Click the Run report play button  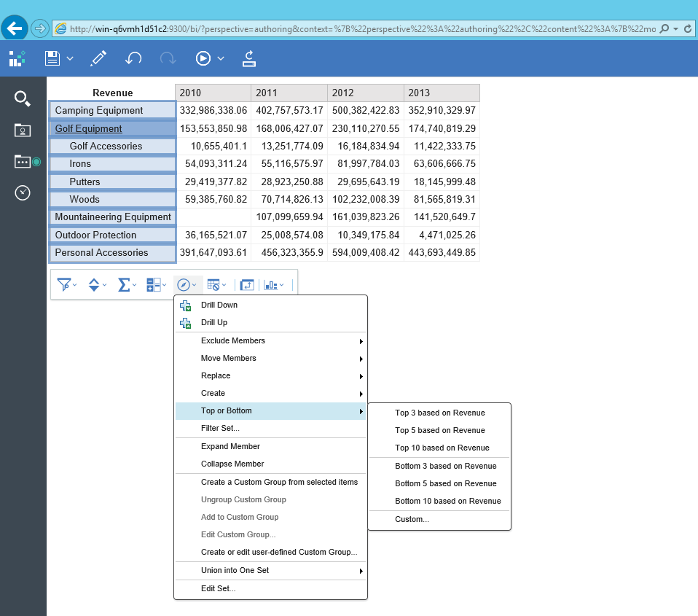[201, 58]
